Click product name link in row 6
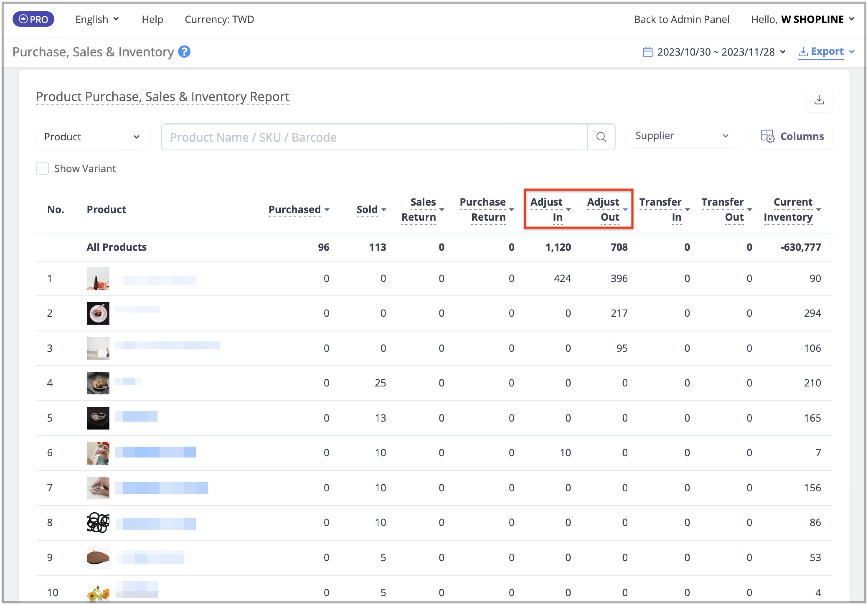 point(156,452)
